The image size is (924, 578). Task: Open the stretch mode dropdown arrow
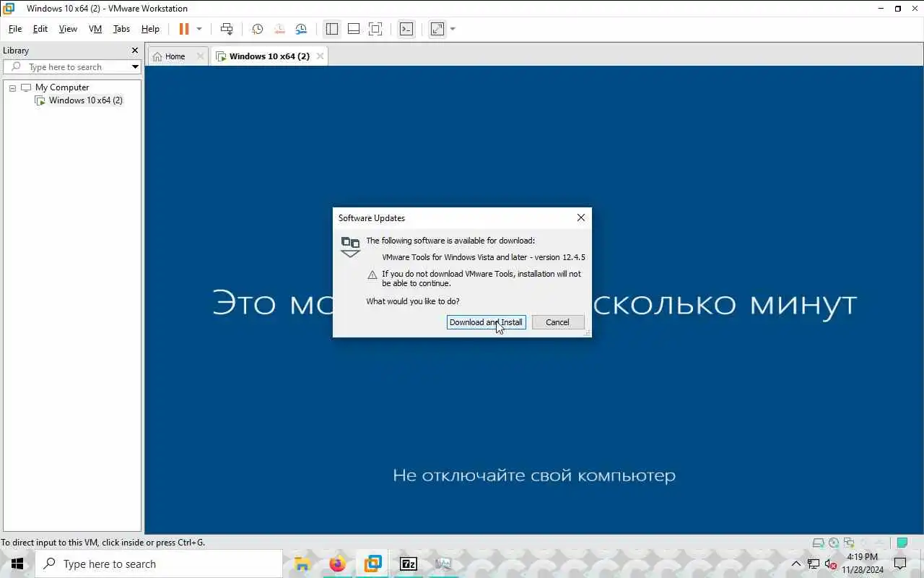(453, 29)
